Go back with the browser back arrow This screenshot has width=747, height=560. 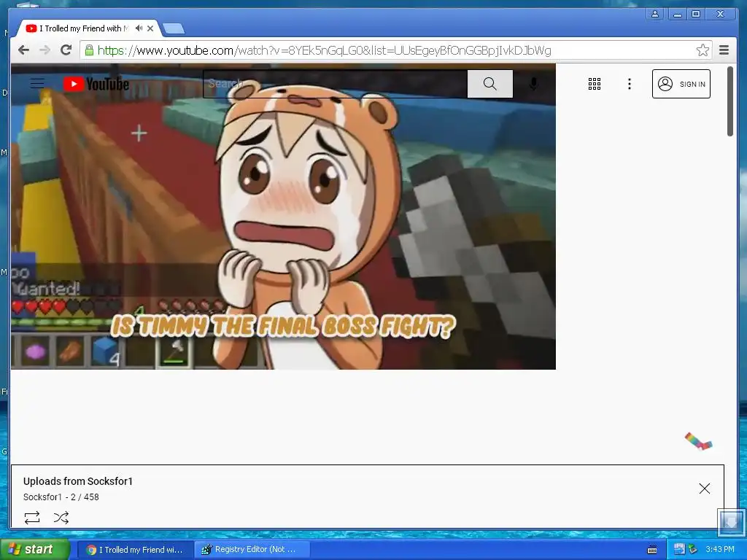(x=23, y=50)
